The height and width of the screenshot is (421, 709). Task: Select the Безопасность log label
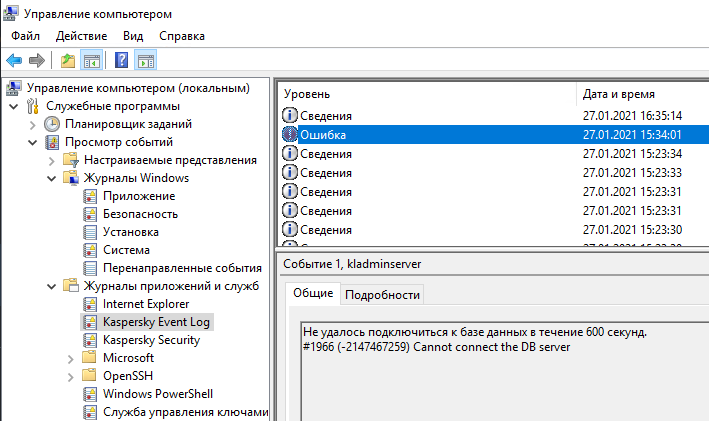pyautogui.click(x=140, y=214)
